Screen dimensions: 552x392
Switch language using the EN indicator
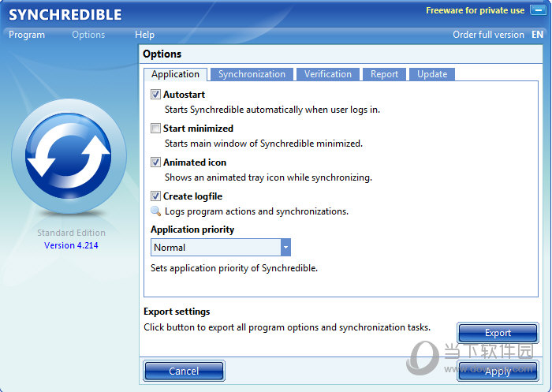[x=537, y=35]
